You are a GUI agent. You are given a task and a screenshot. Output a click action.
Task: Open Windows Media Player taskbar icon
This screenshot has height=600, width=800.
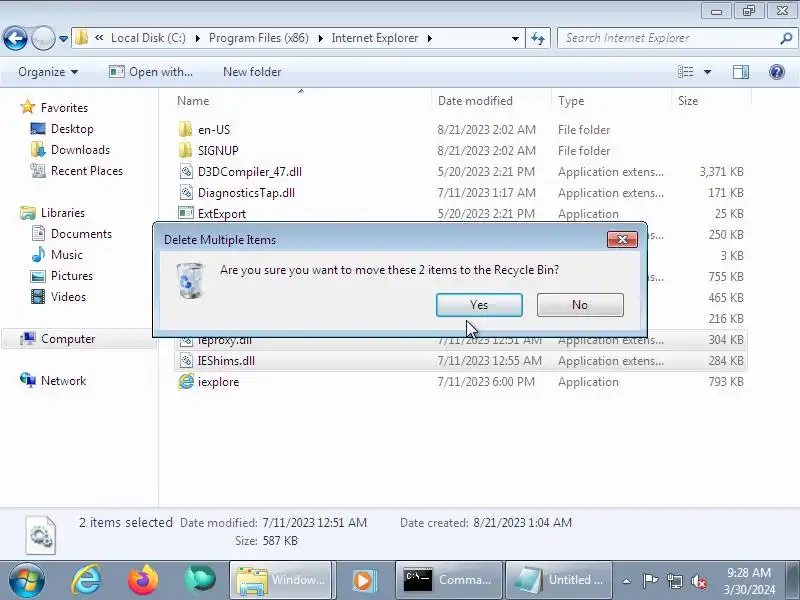363,580
